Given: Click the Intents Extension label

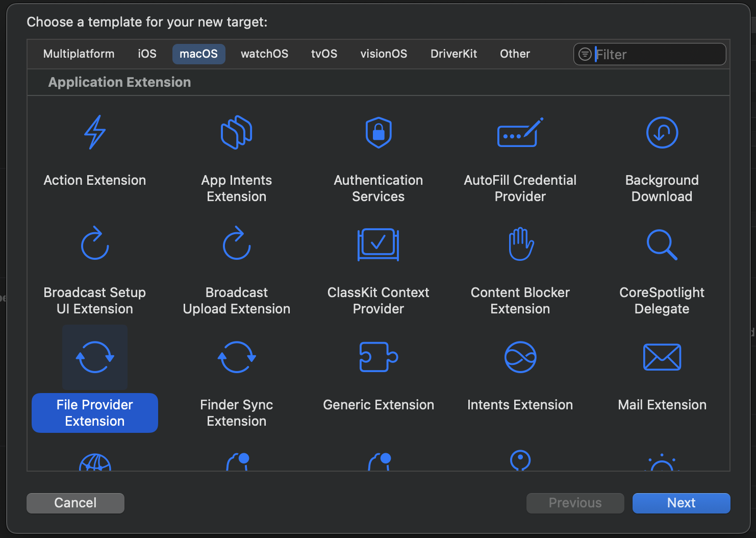Looking at the screenshot, I should (x=520, y=405).
